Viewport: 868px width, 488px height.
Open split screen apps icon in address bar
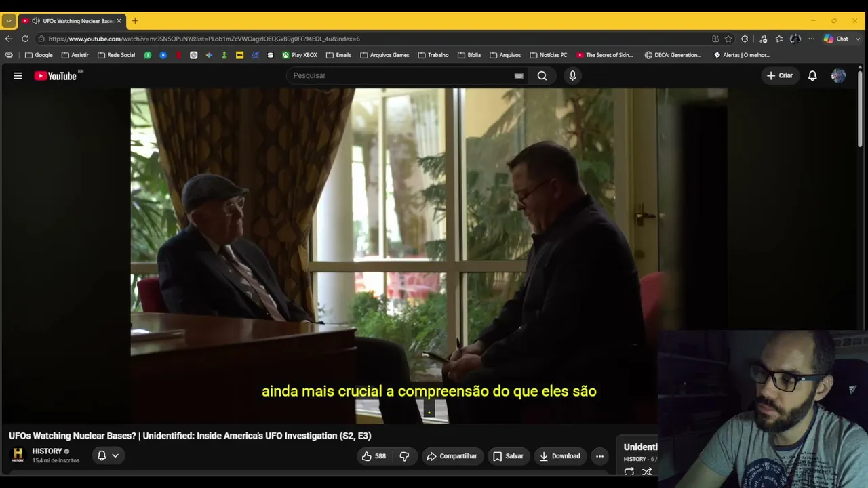pos(715,39)
